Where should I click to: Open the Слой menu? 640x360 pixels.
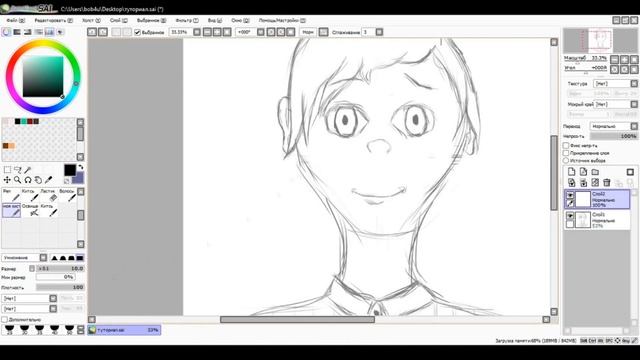(x=118, y=20)
